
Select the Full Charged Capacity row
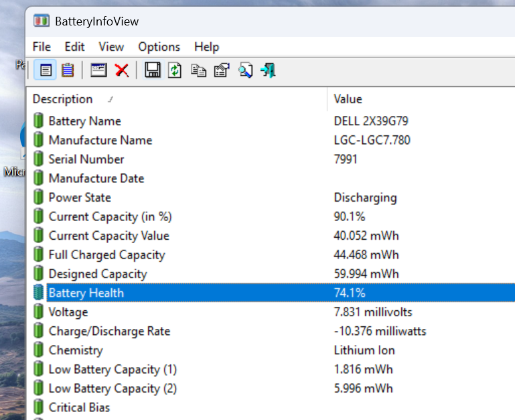click(x=271, y=255)
